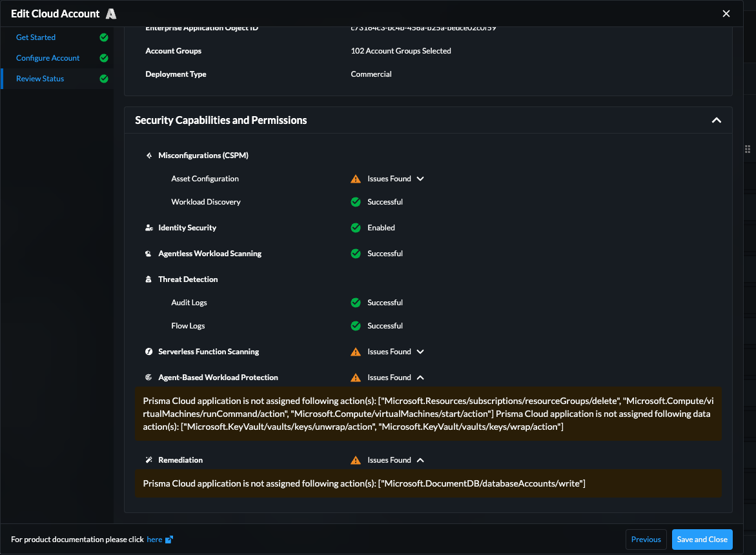Click the Remediation wrench icon
Viewport: 756px width, 555px height.
tap(149, 459)
